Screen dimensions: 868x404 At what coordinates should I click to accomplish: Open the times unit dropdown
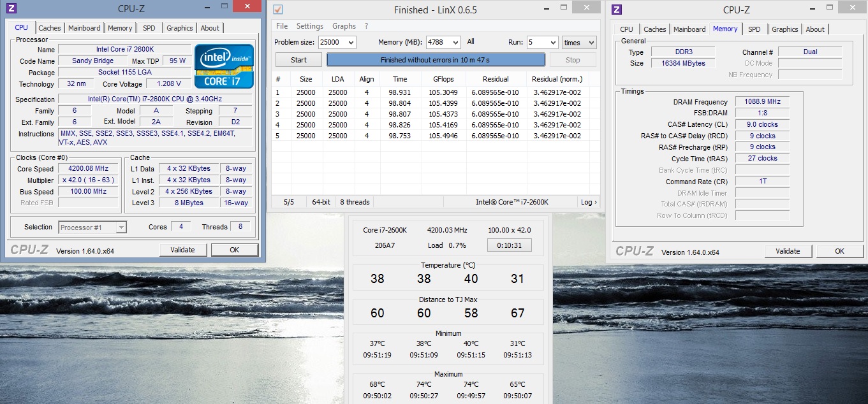coord(590,43)
